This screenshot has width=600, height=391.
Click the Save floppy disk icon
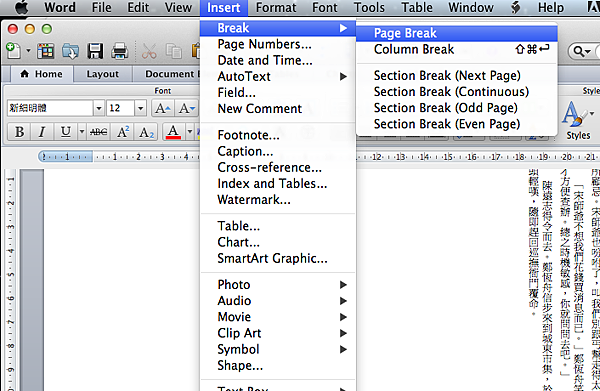(95, 51)
